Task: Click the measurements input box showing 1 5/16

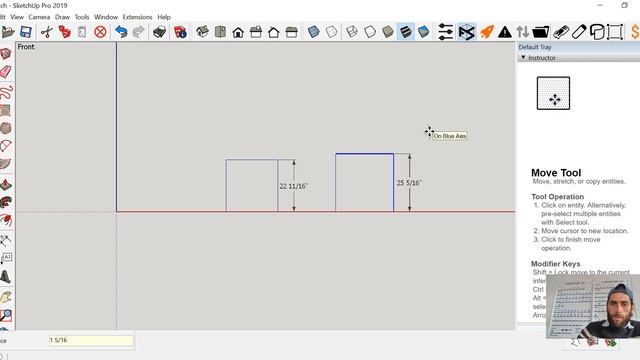Action: (x=91, y=340)
